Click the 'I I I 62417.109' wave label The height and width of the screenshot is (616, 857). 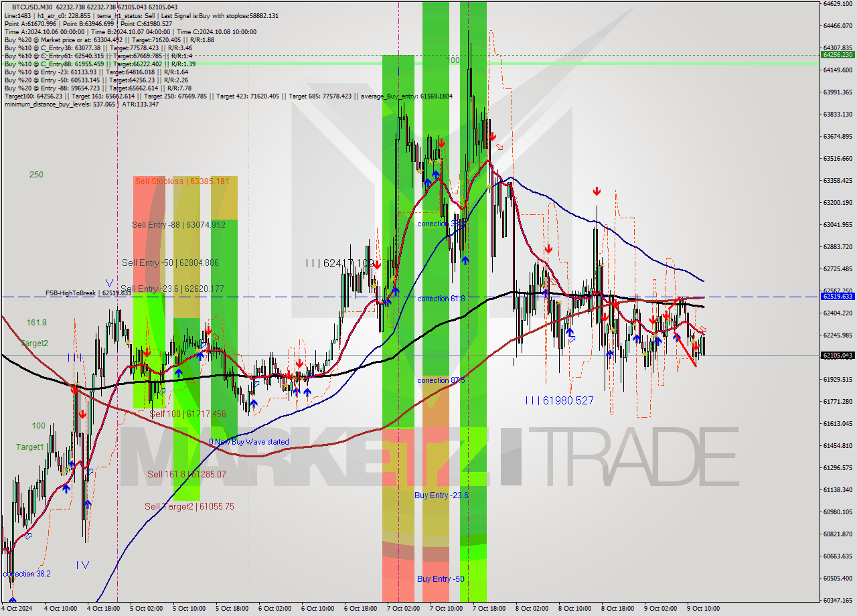coord(339,264)
